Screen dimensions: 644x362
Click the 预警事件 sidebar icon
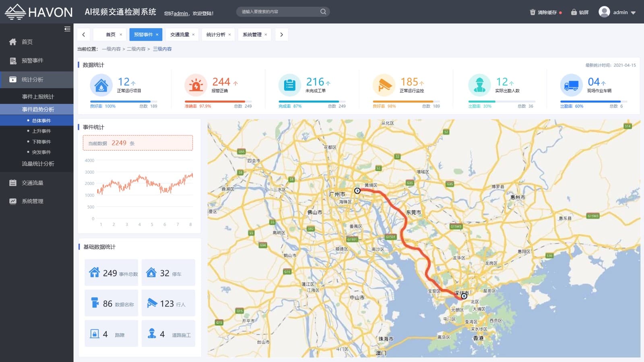[13, 61]
